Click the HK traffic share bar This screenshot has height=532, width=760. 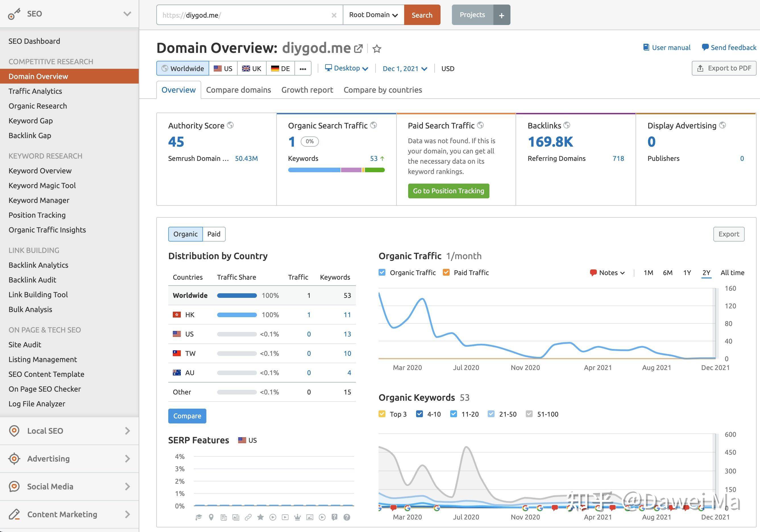[237, 315]
